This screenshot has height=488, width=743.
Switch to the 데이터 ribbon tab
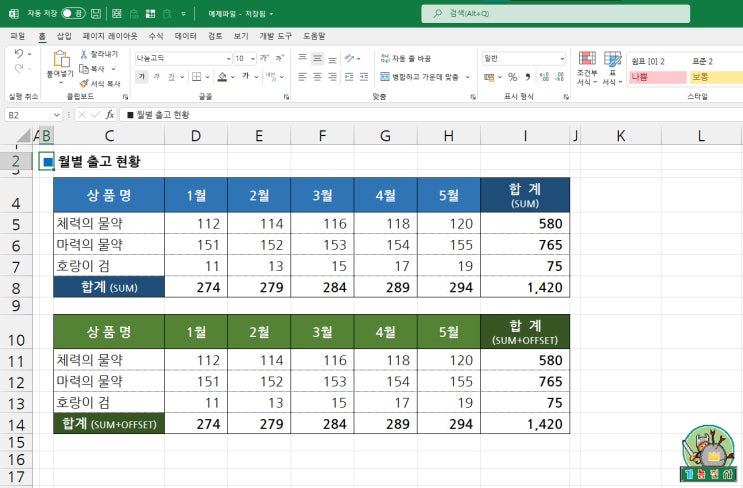click(x=185, y=36)
